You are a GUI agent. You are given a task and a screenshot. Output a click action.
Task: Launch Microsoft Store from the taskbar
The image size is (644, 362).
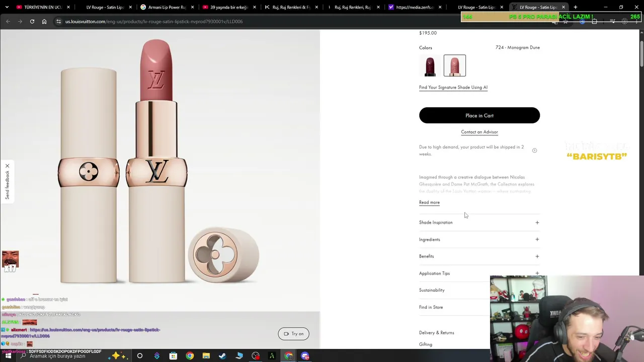173,356
